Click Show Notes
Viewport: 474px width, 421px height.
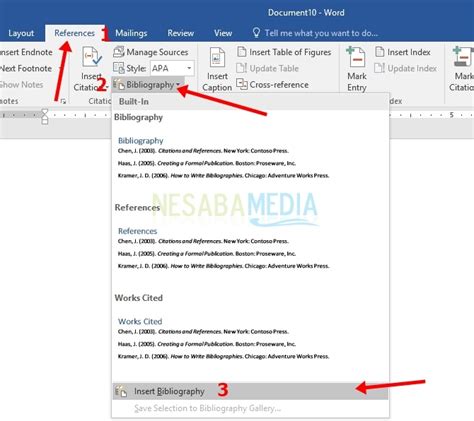pyautogui.click(x=22, y=85)
